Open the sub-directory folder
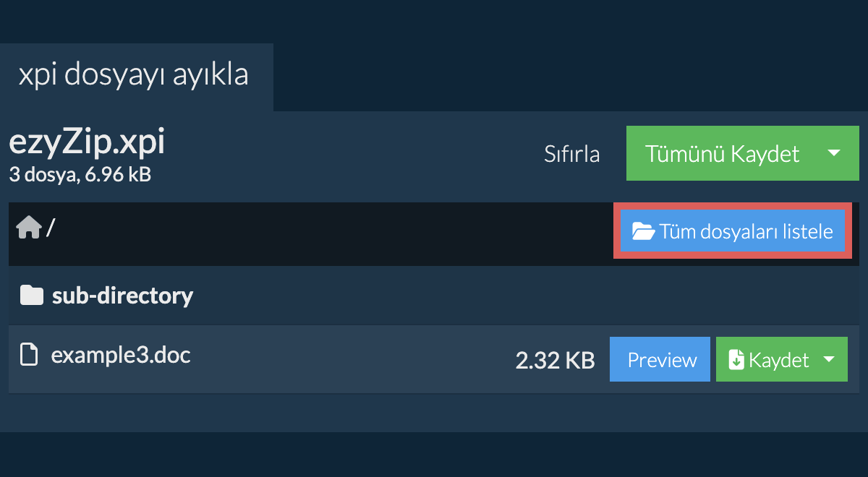Image resolution: width=868 pixels, height=477 pixels. tap(122, 296)
